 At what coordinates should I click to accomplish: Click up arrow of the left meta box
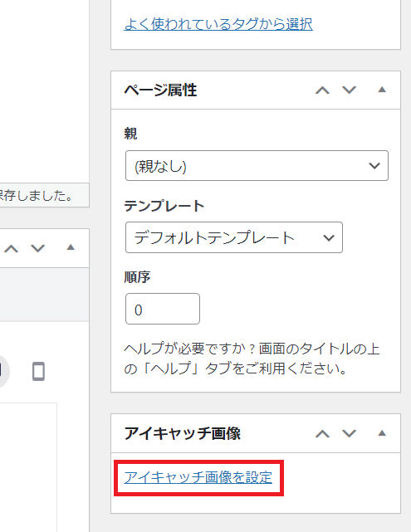11,249
